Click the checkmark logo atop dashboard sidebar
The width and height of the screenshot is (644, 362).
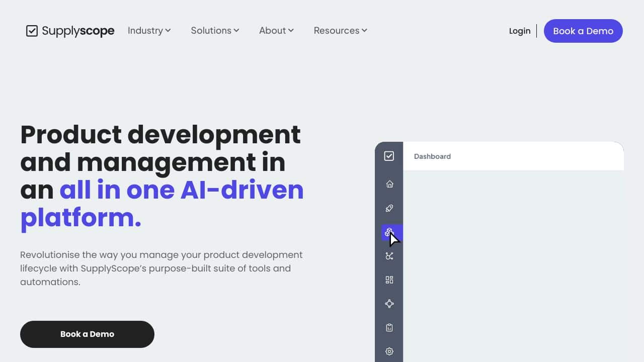(389, 156)
